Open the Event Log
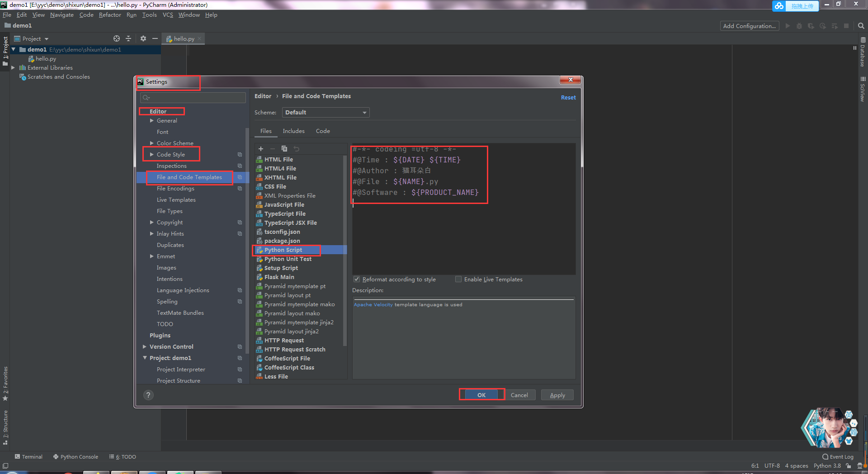 [838, 457]
